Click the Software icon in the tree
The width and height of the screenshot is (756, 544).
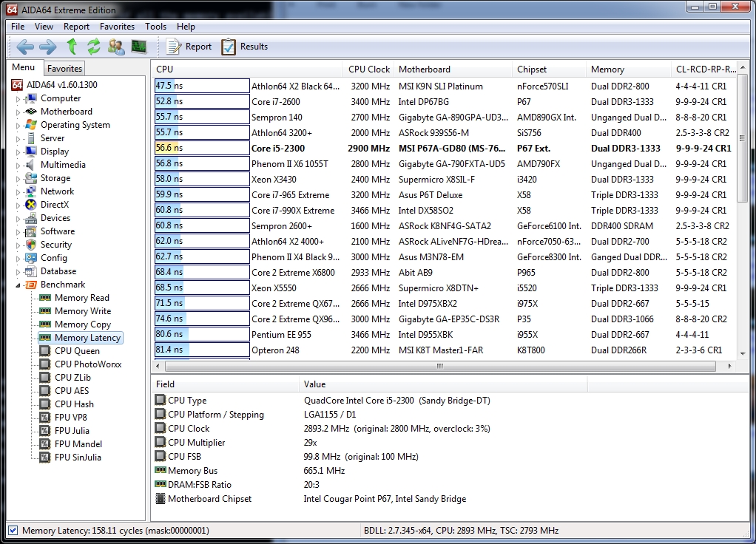pos(31,231)
